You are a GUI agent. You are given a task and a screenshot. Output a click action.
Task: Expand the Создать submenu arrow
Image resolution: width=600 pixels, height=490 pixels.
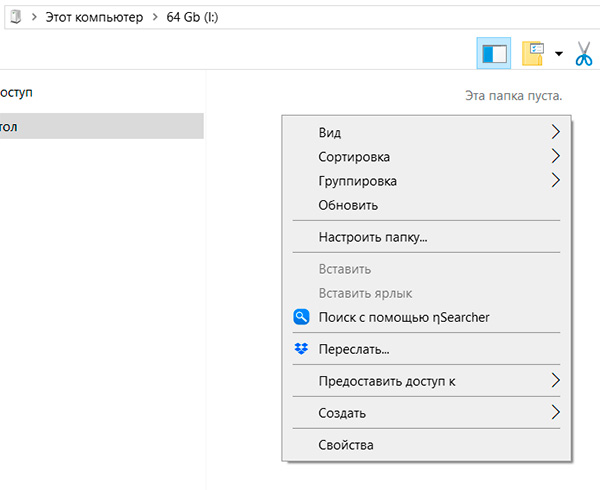pos(555,413)
